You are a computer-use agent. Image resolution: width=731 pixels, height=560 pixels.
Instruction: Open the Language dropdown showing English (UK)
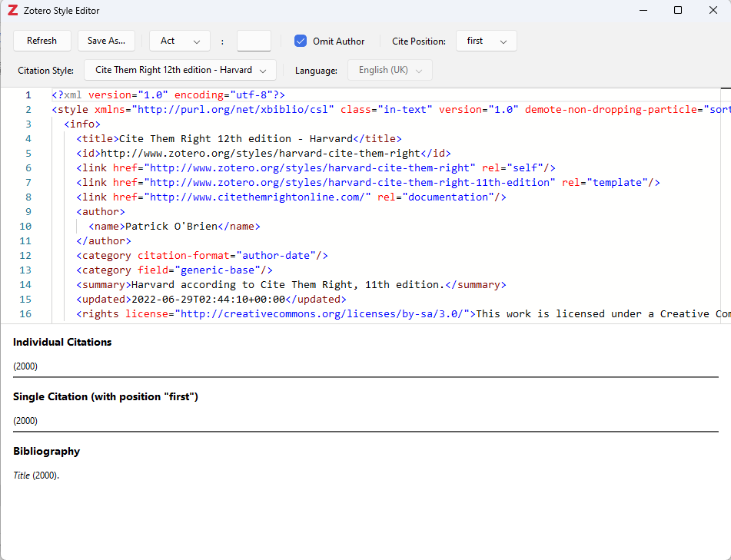click(x=390, y=70)
